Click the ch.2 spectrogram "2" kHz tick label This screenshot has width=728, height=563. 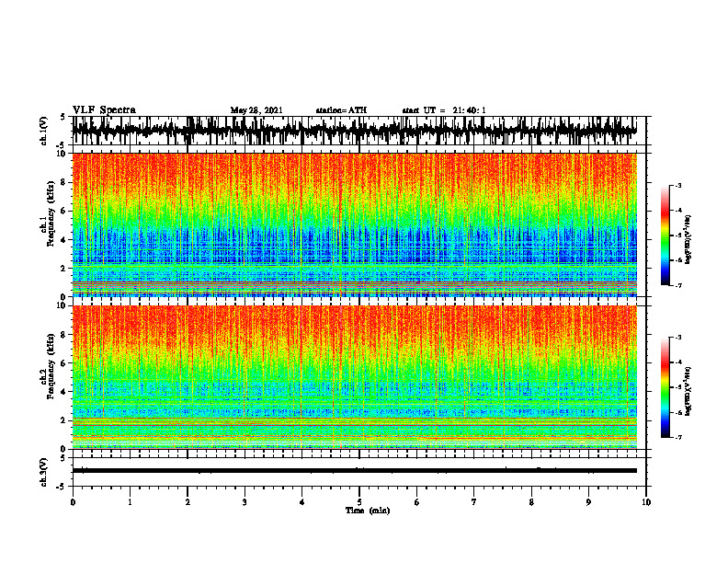click(x=64, y=420)
